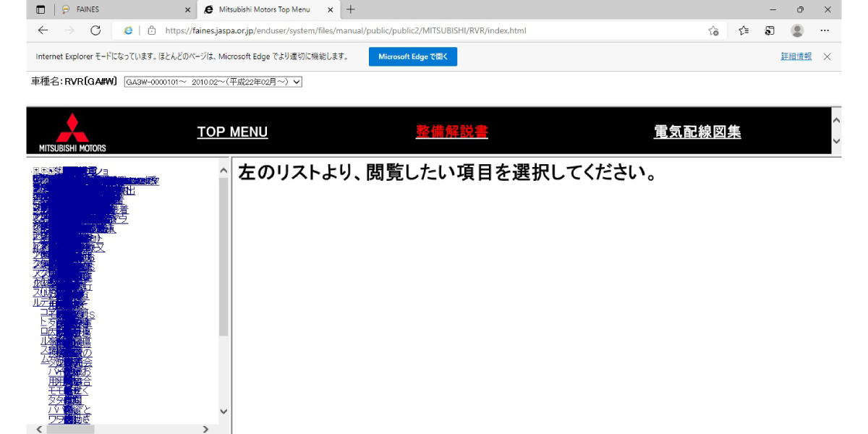This screenshot has height=434, width=868.
Task: Click the Microsoft Edgeで開く button
Action: pyautogui.click(x=413, y=56)
